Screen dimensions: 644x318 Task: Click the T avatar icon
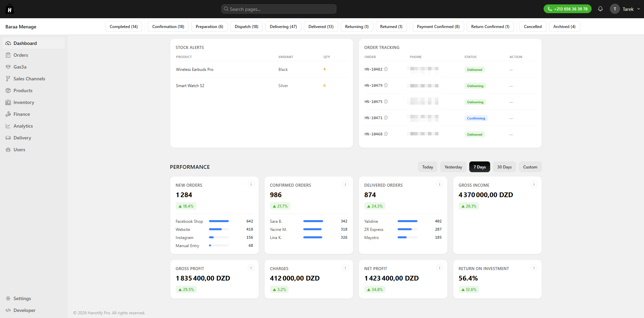615,9
